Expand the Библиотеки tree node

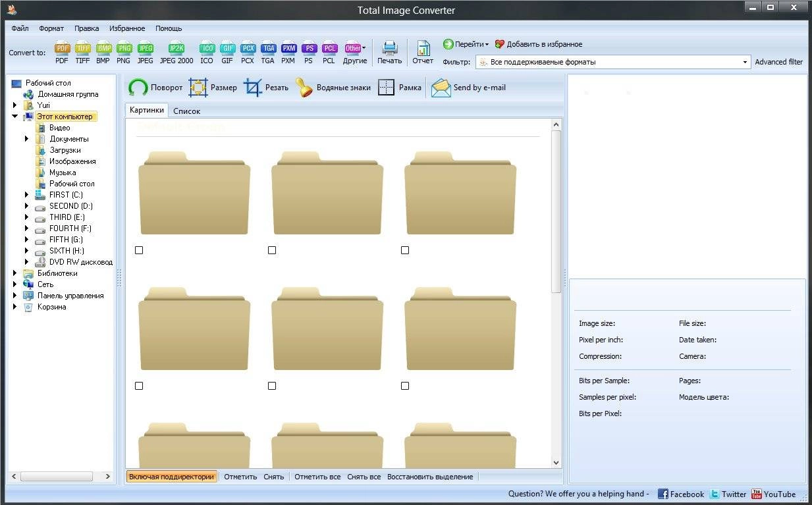(15, 273)
